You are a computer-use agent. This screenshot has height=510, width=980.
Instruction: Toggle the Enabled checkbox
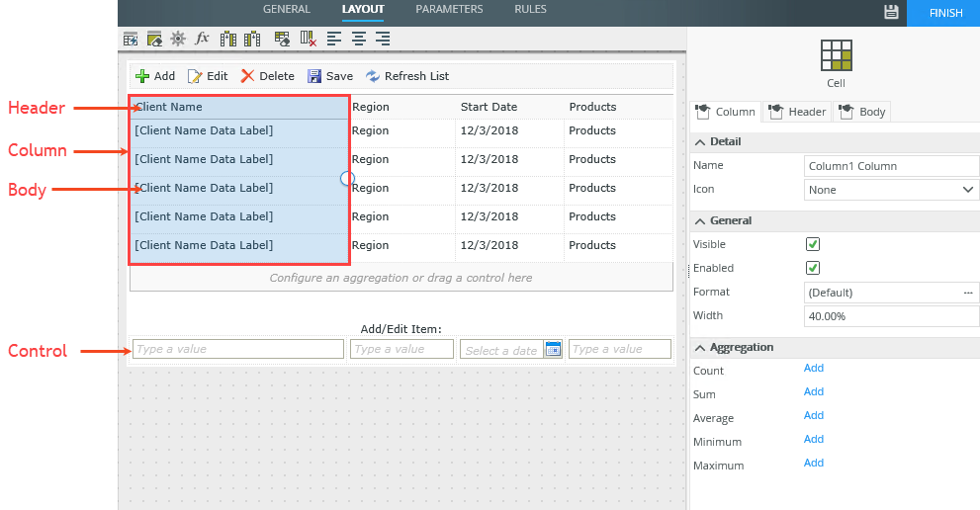tap(813, 268)
